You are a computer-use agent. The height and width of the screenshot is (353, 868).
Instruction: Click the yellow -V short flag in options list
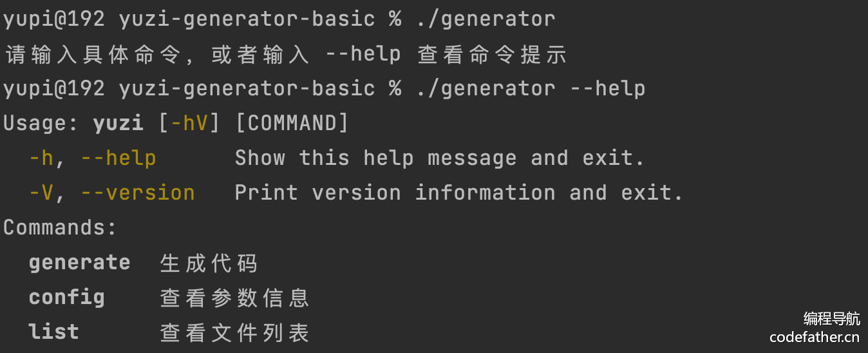coord(41,193)
